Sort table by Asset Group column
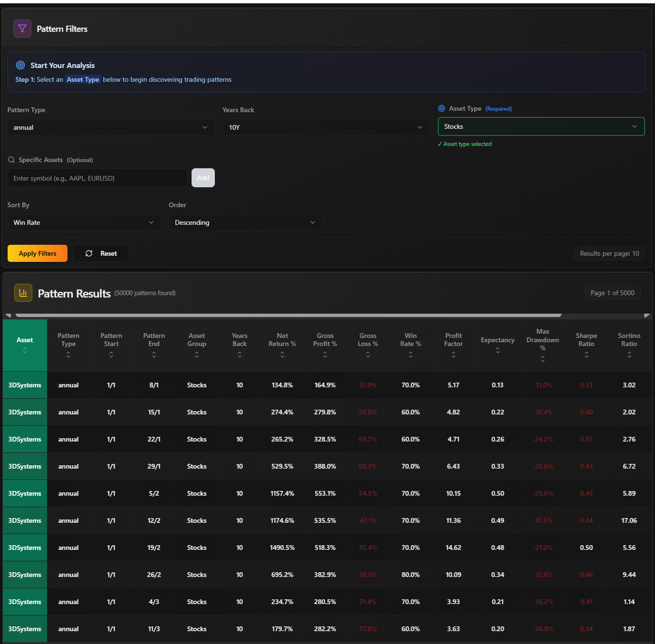Image resolution: width=655 pixels, height=644 pixels. coord(197,355)
